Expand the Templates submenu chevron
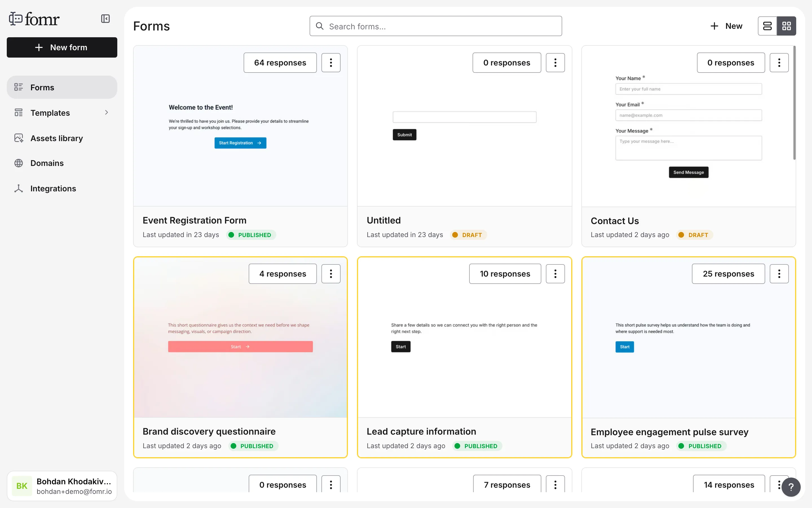Viewport: 812px width, 508px height. 106,113
